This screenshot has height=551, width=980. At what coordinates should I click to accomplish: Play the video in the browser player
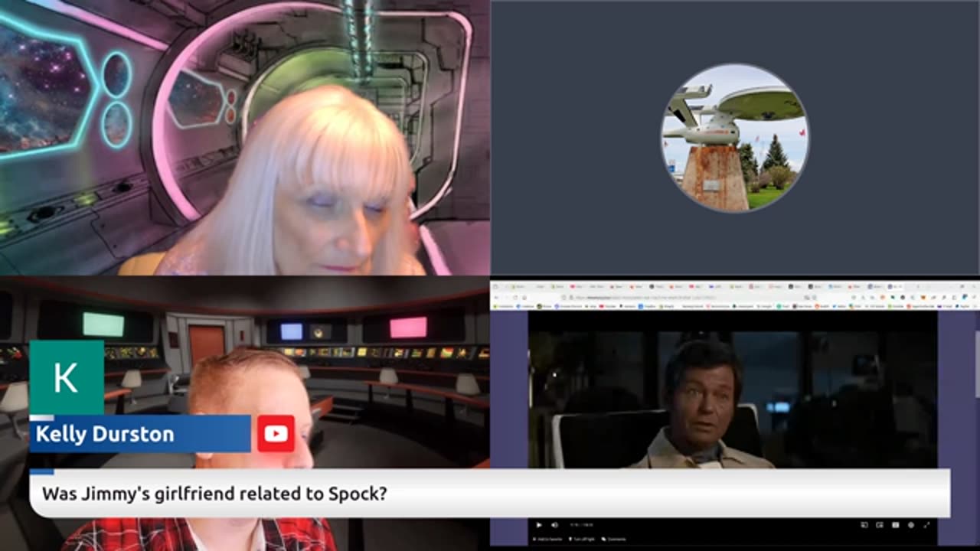(x=539, y=525)
